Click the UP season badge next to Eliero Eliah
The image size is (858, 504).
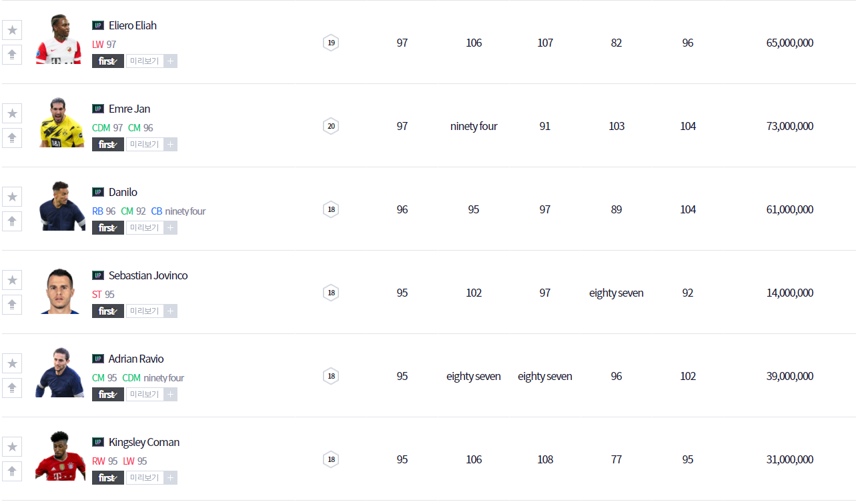coord(98,25)
